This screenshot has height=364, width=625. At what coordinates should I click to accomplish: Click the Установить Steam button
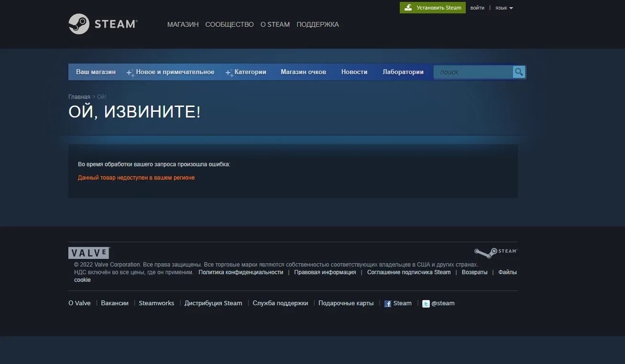point(433,8)
